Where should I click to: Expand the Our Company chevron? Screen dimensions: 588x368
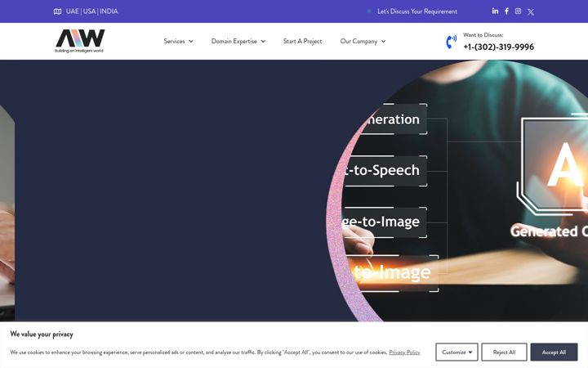383,42
